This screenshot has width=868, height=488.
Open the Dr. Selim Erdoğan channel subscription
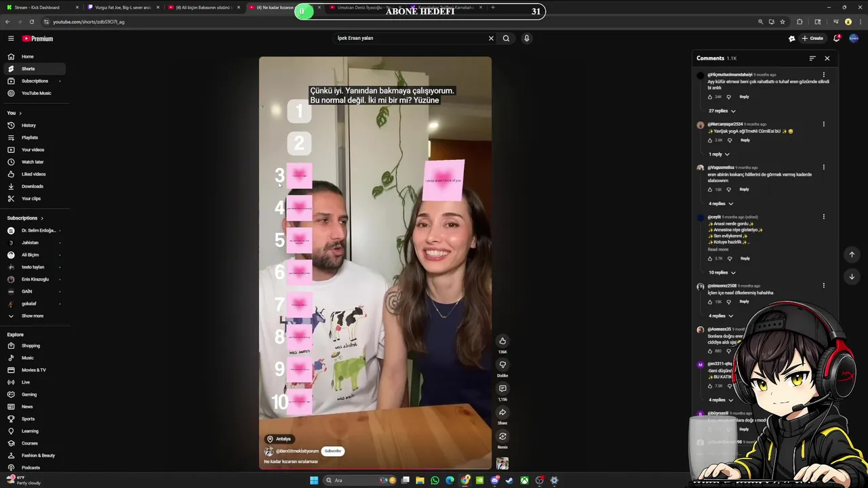click(34, 230)
